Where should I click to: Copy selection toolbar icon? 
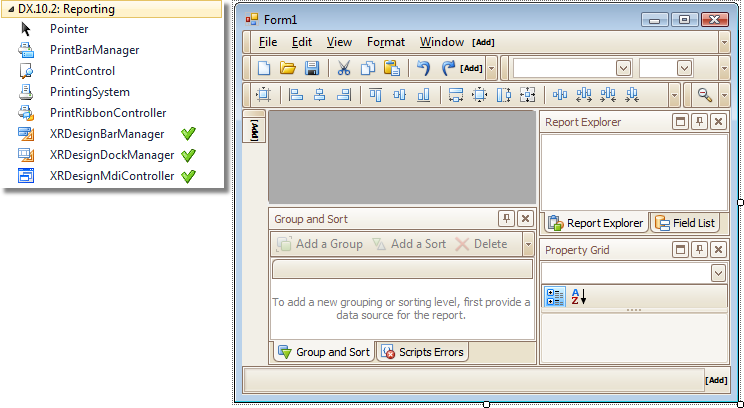click(x=368, y=68)
